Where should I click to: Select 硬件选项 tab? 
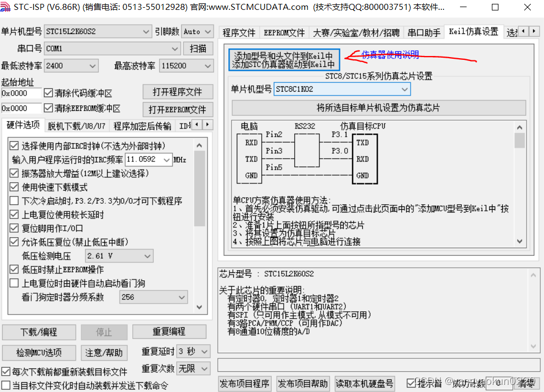[23, 125]
